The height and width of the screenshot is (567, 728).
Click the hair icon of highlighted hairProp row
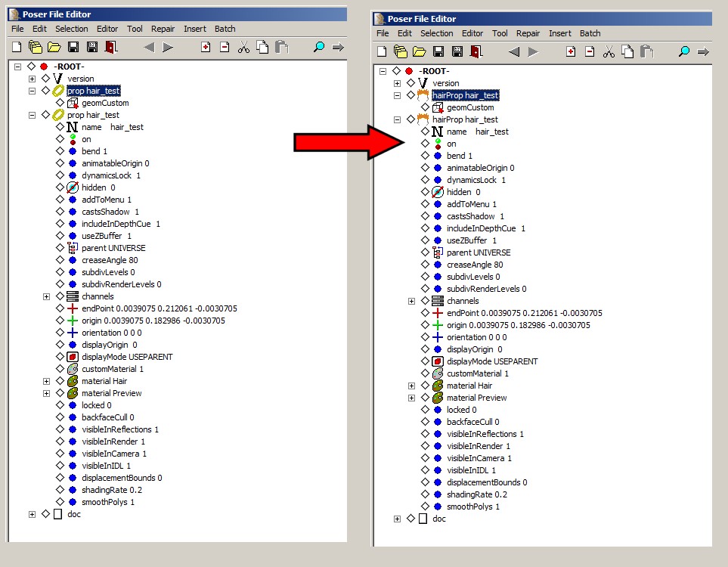click(423, 95)
